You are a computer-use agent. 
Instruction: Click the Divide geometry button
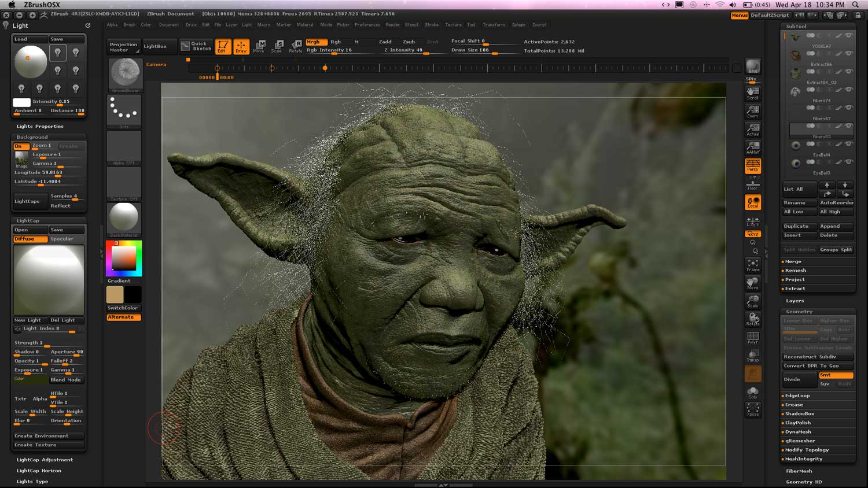click(x=799, y=379)
